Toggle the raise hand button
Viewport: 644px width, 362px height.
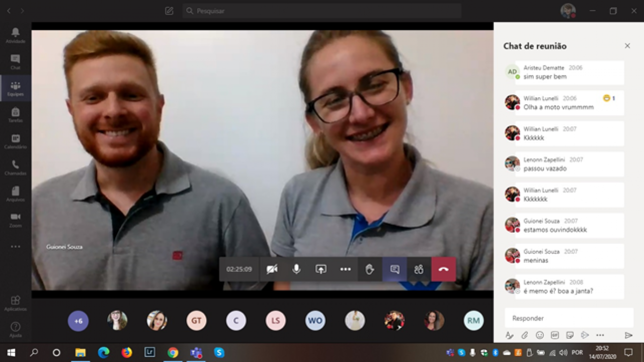point(370,269)
